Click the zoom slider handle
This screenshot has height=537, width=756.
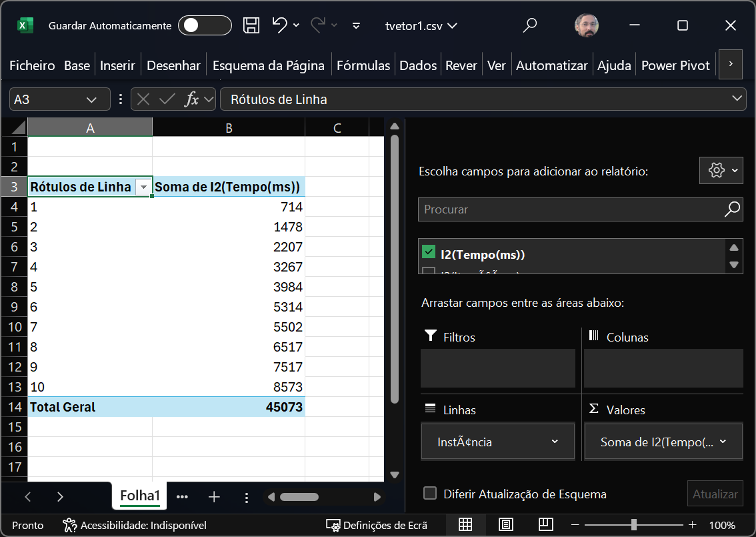click(634, 525)
